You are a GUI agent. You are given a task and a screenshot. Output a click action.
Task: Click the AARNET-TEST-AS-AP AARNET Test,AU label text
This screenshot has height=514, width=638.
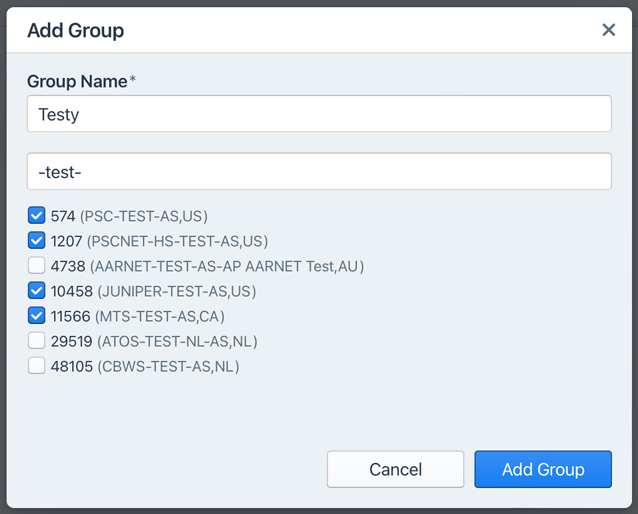coord(227,266)
